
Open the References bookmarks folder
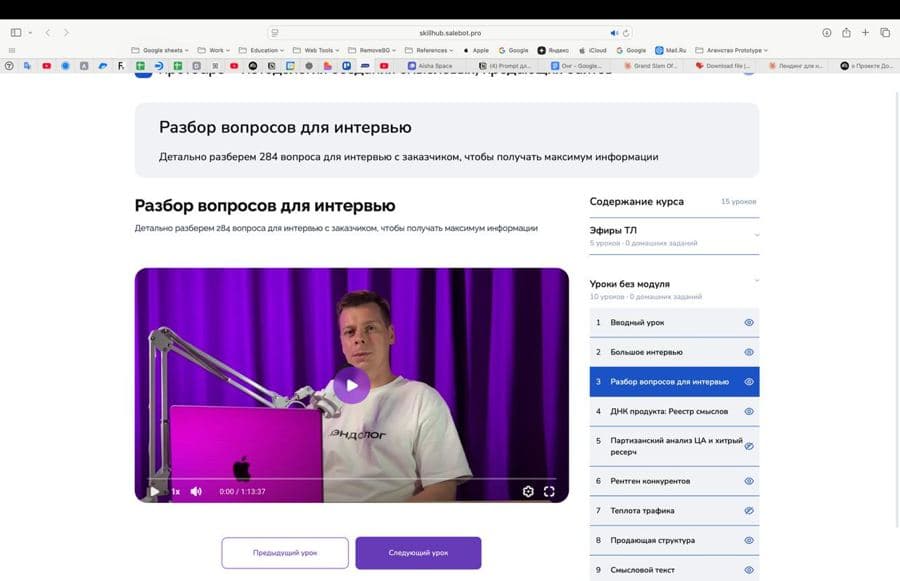(429, 51)
